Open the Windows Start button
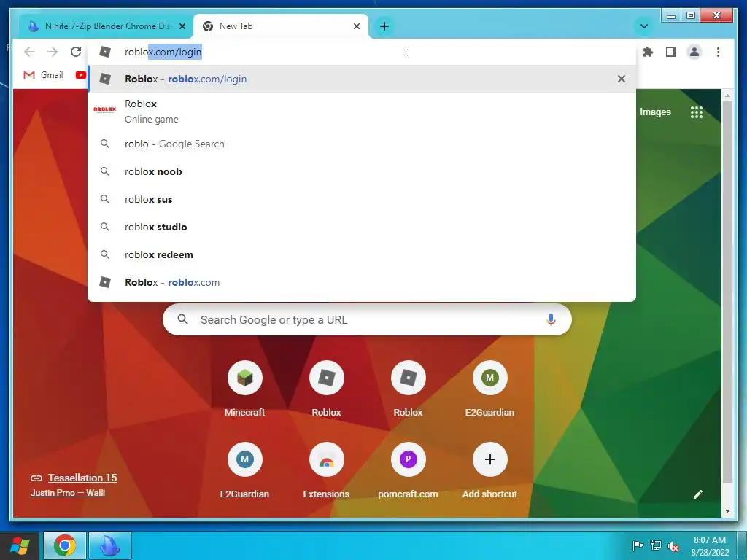747x560 pixels. pos(20,545)
